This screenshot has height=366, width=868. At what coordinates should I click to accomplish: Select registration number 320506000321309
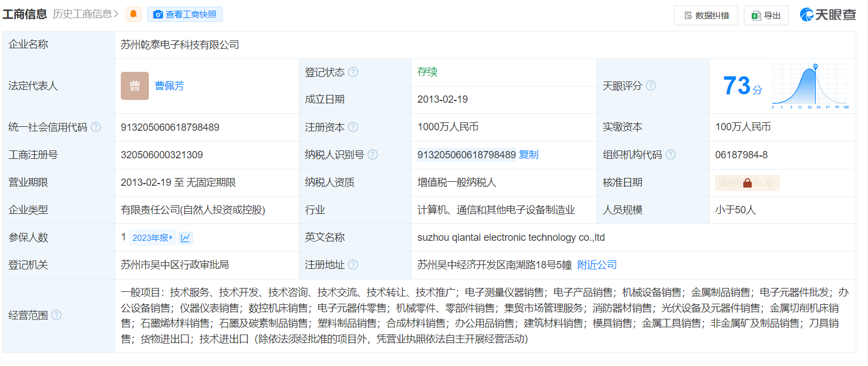(162, 155)
